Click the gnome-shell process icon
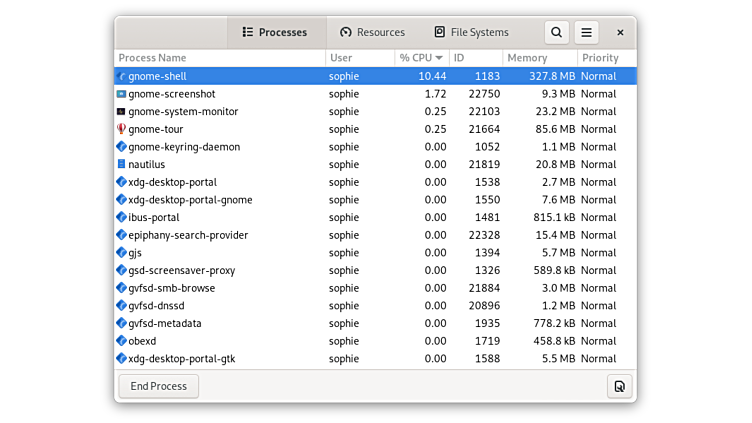 [x=121, y=76]
